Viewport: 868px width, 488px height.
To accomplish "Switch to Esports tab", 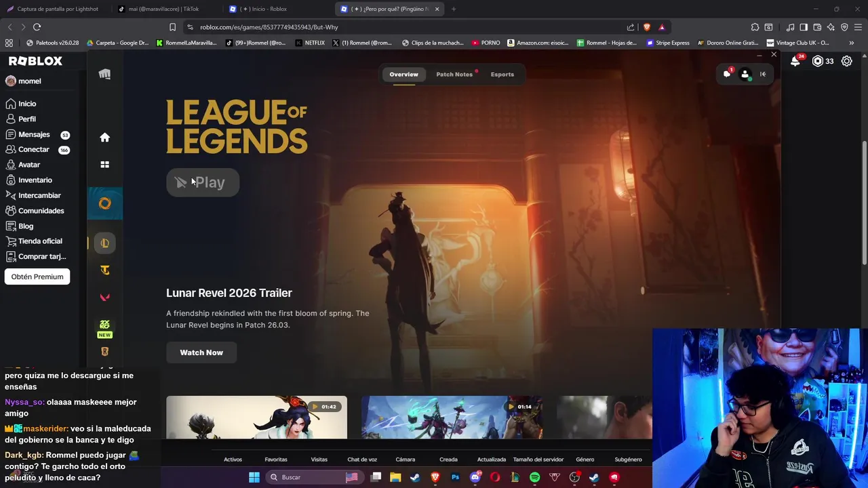I will click(502, 75).
